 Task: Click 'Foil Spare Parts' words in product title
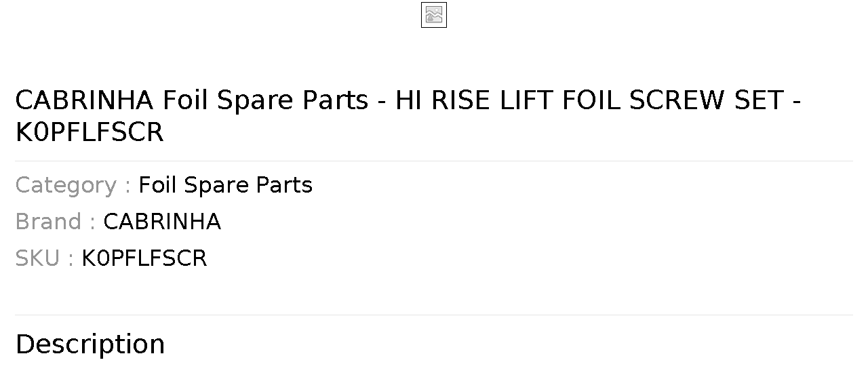(x=265, y=100)
